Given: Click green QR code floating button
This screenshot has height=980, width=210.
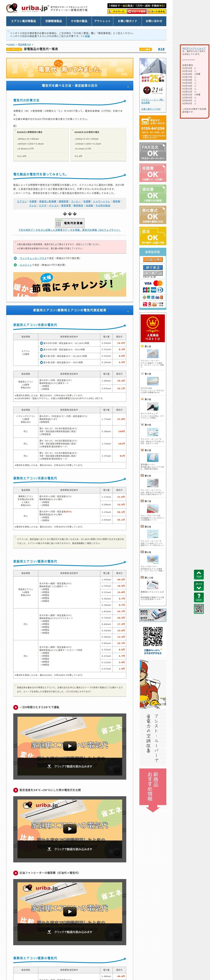Looking at the screenshot, I should pos(199,609).
